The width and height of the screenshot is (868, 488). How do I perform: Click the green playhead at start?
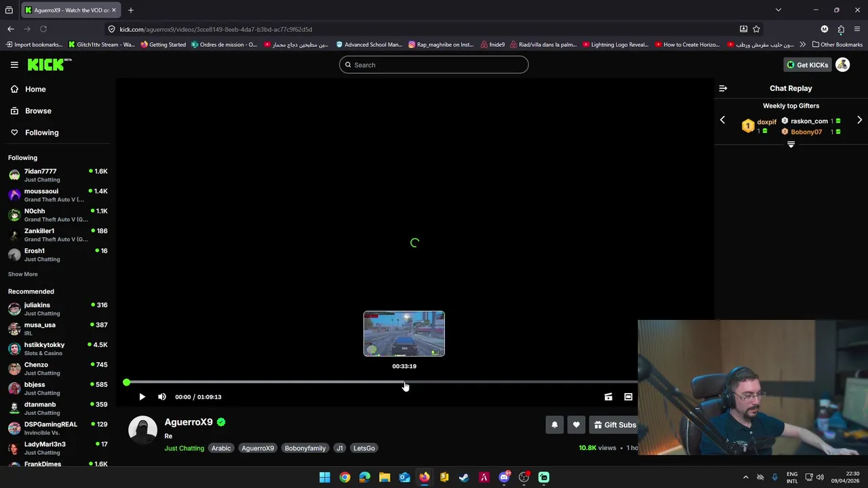click(127, 383)
